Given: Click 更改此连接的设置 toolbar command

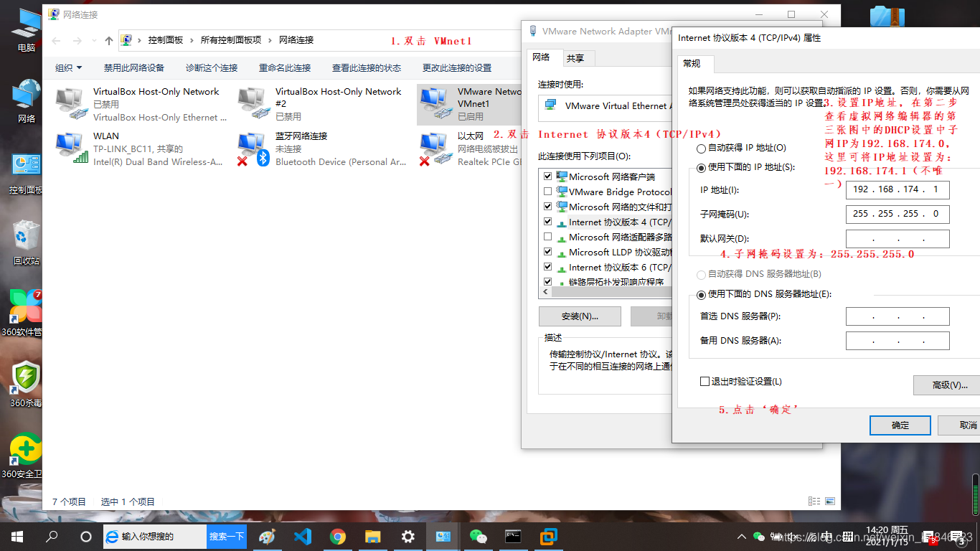Looking at the screenshot, I should click(457, 67).
